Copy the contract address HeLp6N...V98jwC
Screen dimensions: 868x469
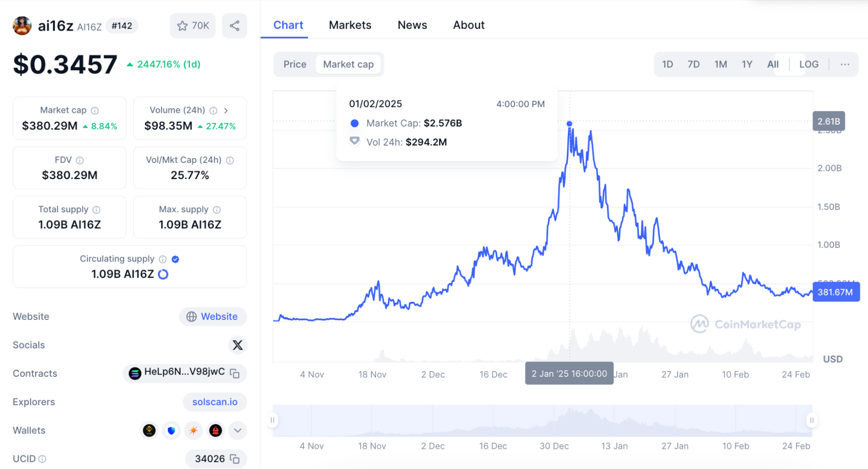pos(235,373)
